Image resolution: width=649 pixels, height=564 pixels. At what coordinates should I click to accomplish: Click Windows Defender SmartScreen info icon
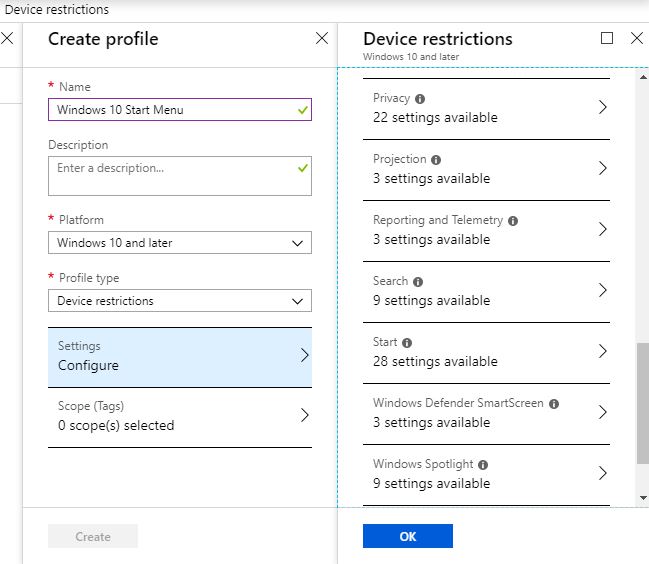click(554, 404)
